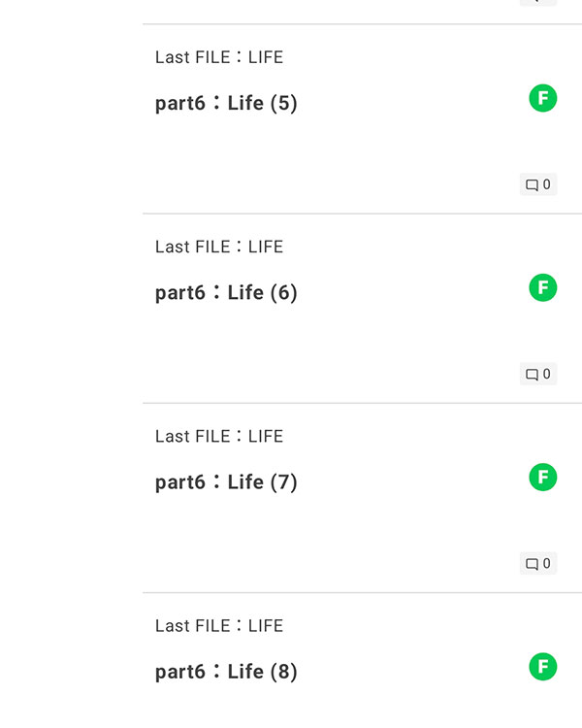Screen dimensions: 582x728
Task: Select the green F badge next to Life (7)
Action: point(543,477)
